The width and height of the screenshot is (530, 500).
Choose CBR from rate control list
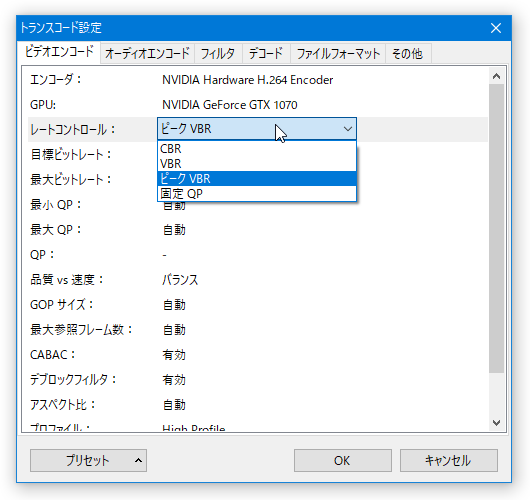(257, 149)
